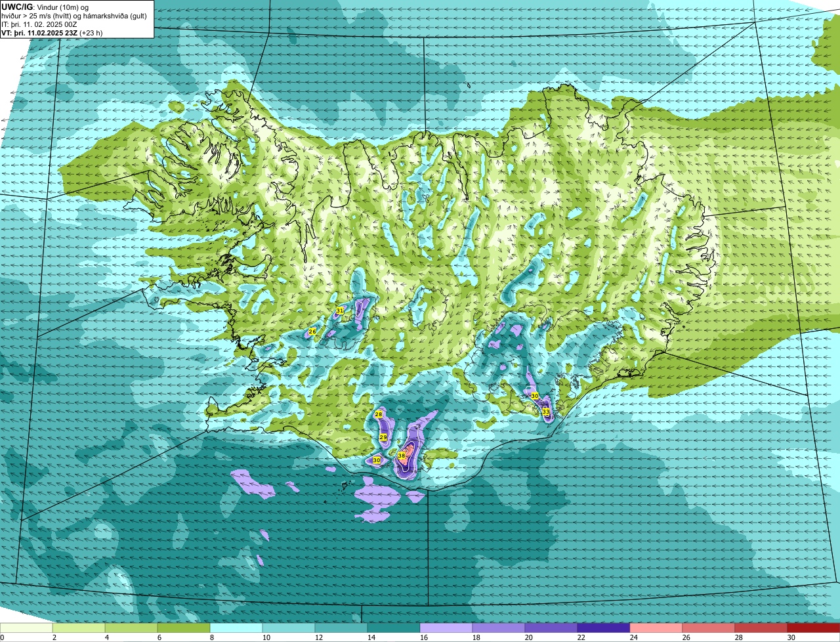Select the 26–28 m/s salmon legend swatch

(709, 628)
